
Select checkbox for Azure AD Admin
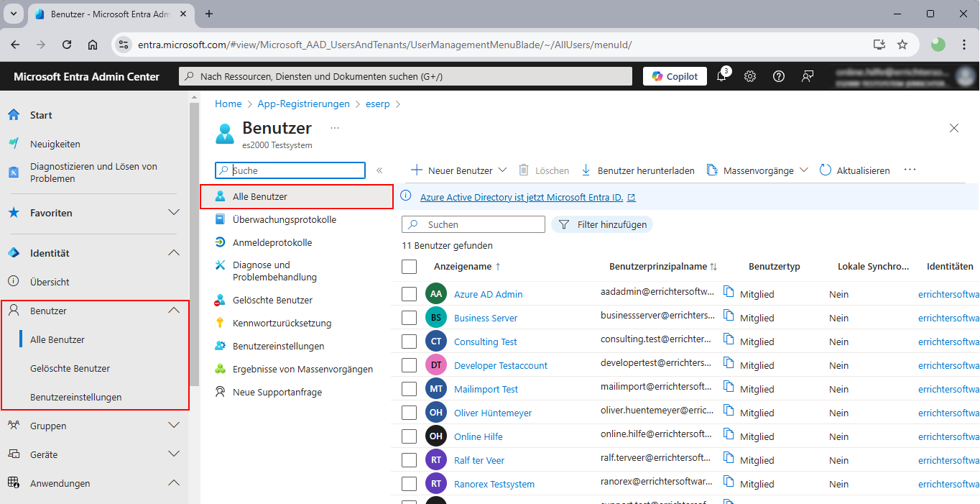point(409,294)
